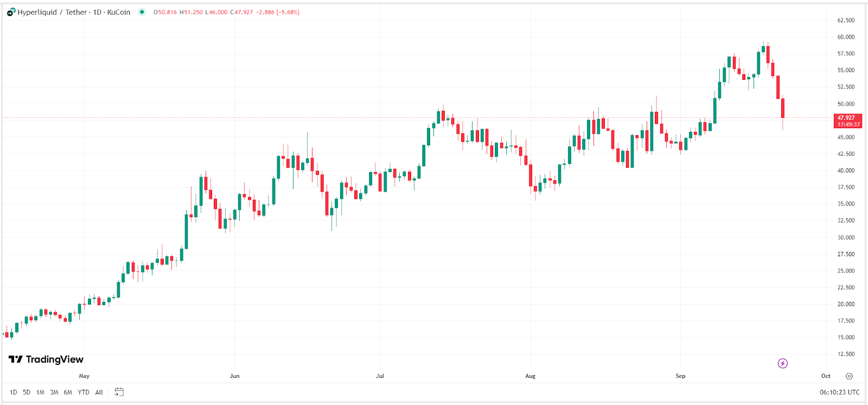This screenshot has width=868, height=405.
Task: Click the 60.000 level on price scale
Action: coord(846,37)
